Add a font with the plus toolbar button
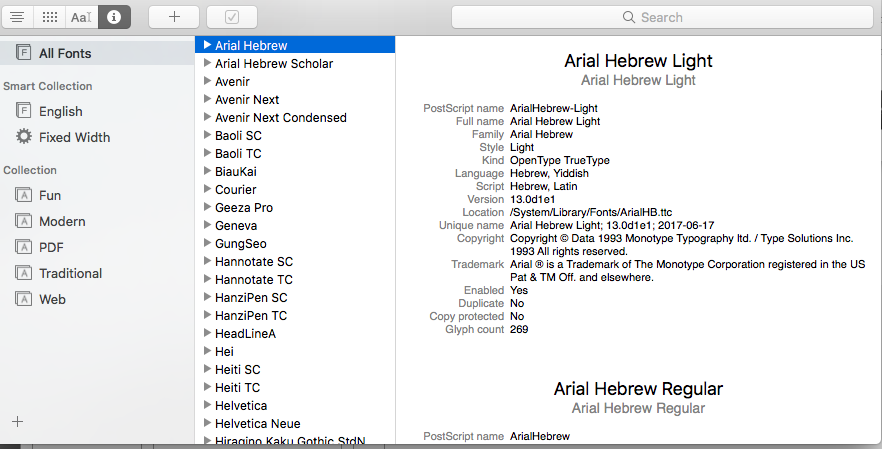 (x=174, y=17)
